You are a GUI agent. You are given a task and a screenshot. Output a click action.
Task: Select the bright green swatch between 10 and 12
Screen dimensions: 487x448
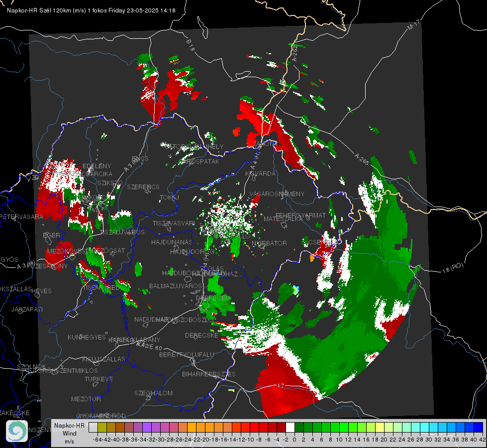coord(344,428)
